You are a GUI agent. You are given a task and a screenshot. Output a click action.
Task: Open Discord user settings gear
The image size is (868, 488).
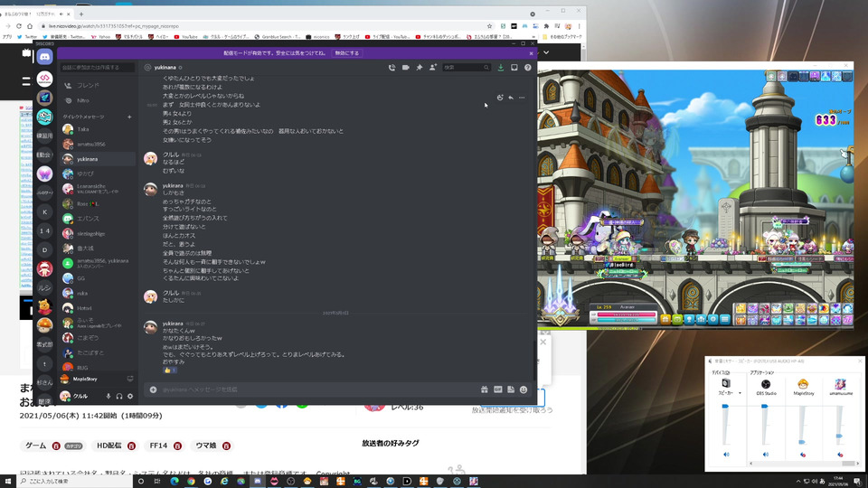[130, 396]
